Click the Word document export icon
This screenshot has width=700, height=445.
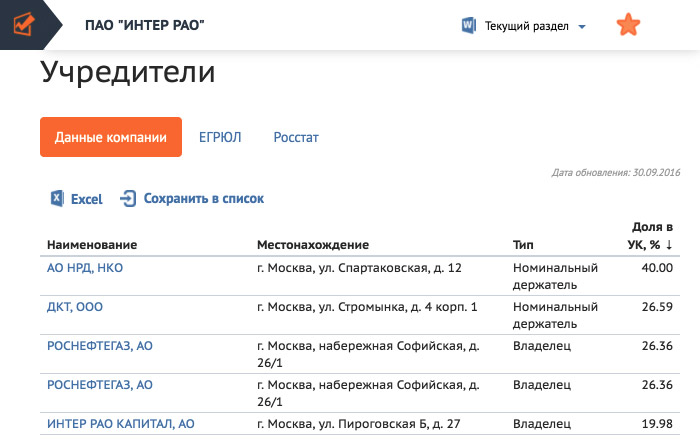(x=469, y=25)
